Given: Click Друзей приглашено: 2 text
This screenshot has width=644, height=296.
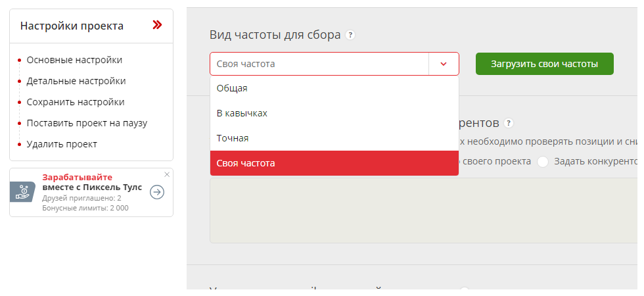Looking at the screenshot, I should 81,198.
